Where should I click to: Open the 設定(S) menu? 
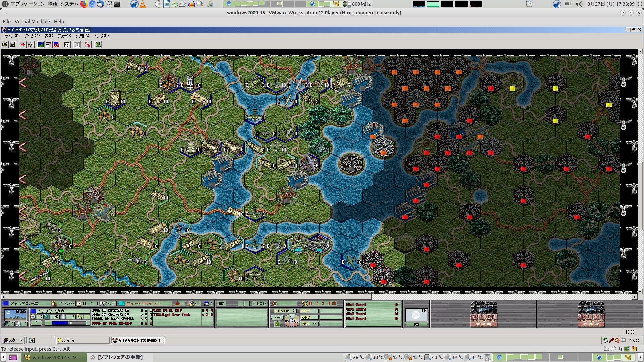tap(82, 36)
